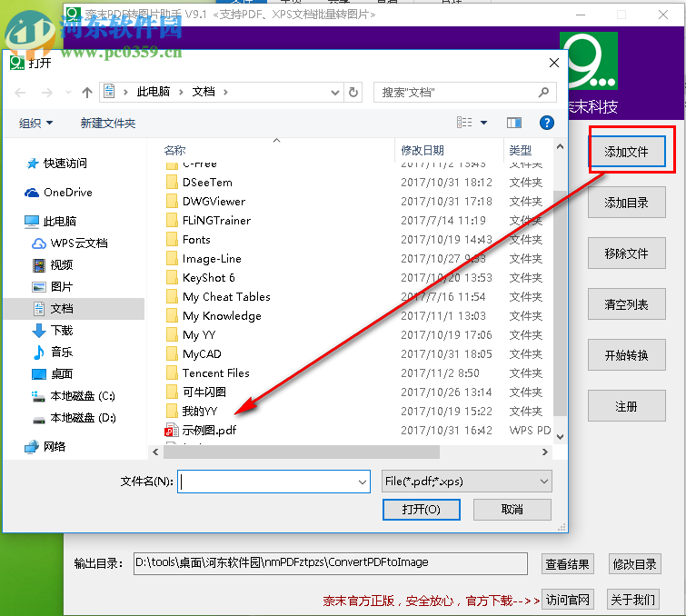
Task: Select the MyCAD folder icon
Action: 172,353
